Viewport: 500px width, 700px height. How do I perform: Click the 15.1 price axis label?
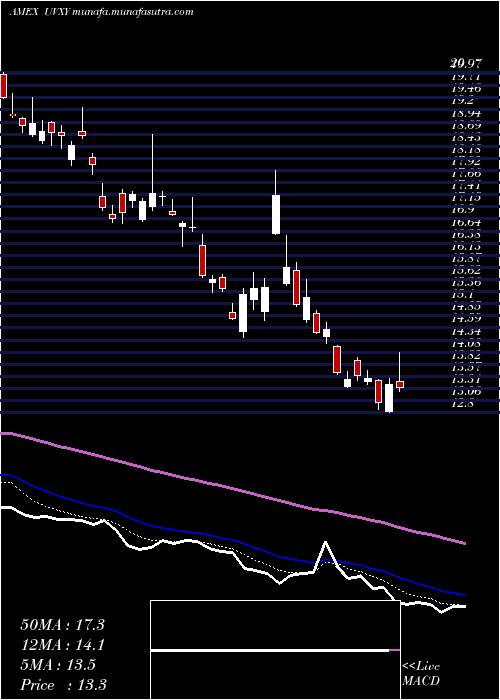(462, 295)
